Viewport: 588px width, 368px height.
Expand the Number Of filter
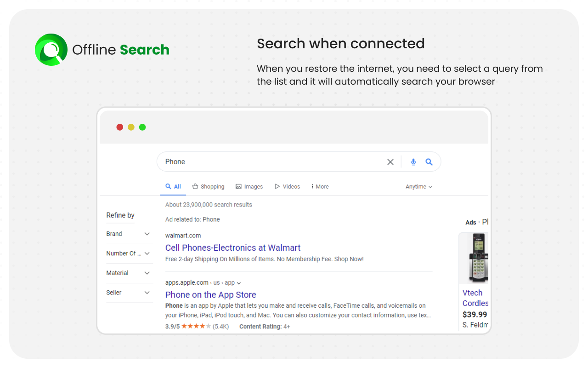click(x=129, y=253)
